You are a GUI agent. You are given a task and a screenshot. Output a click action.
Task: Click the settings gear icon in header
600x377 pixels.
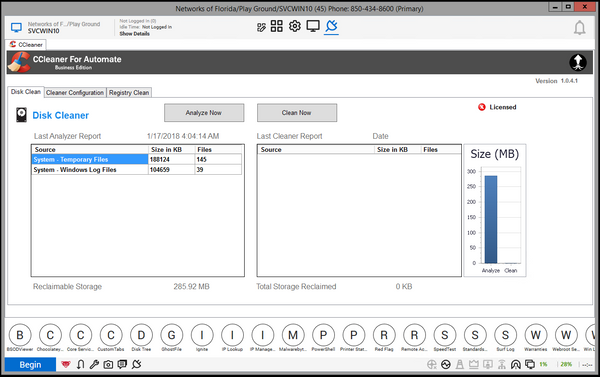tap(295, 26)
